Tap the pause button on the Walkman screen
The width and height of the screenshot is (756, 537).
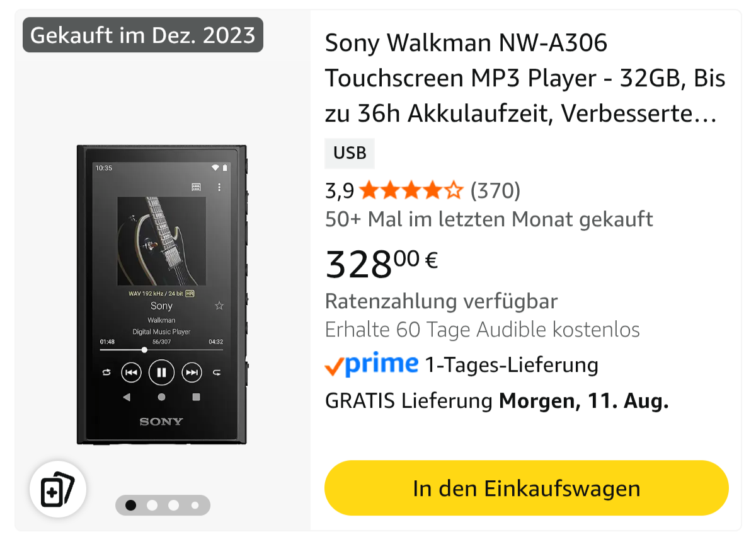(x=161, y=372)
